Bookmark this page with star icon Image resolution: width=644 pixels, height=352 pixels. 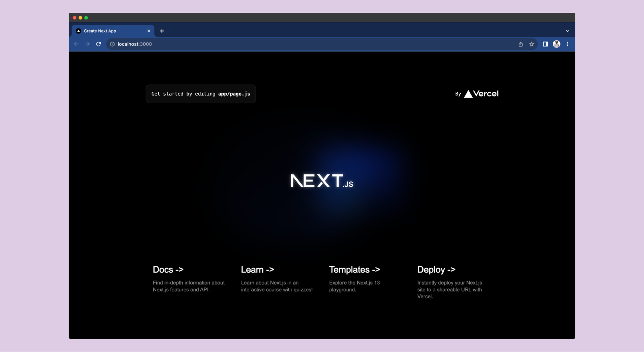point(532,44)
